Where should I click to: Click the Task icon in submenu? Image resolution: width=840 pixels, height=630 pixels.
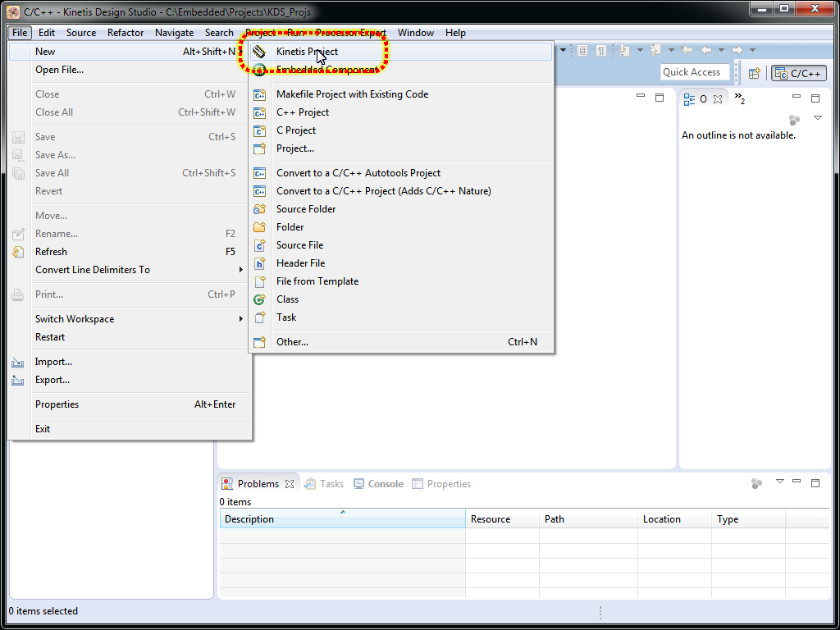[x=259, y=317]
